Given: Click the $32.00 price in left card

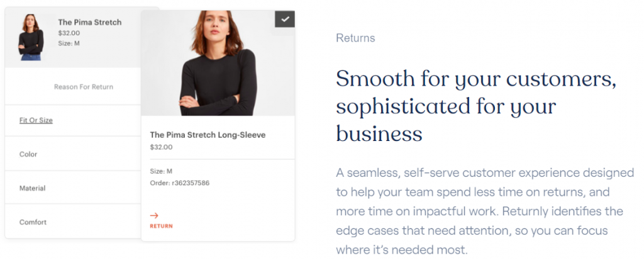Looking at the screenshot, I should pyautogui.click(x=69, y=33).
